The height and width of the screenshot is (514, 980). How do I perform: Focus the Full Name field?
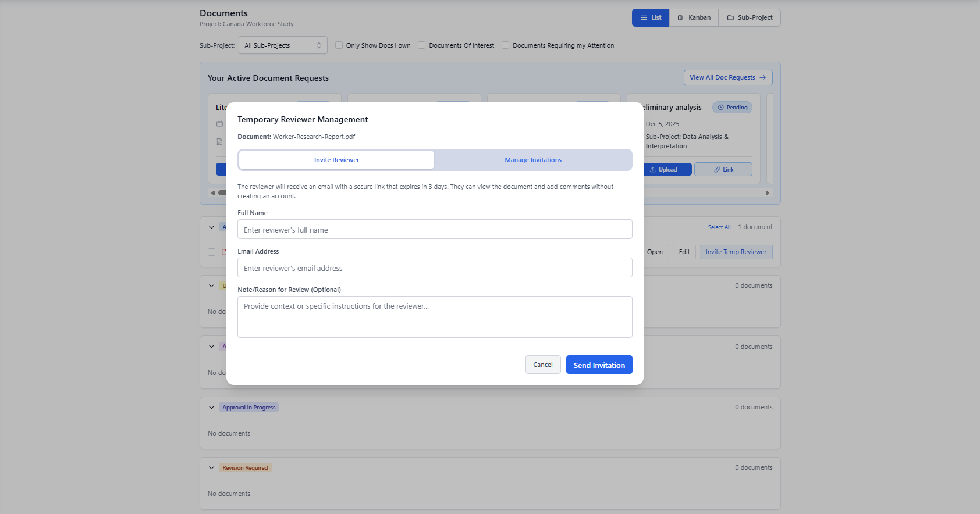pyautogui.click(x=435, y=229)
